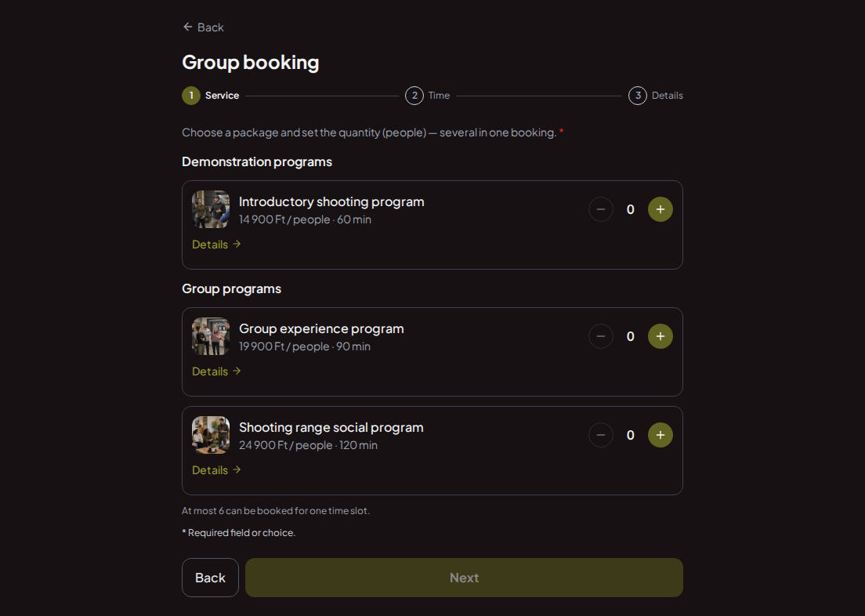The width and height of the screenshot is (865, 616).
Task: Click the Group experience program thumbnail image
Action: pyautogui.click(x=211, y=336)
